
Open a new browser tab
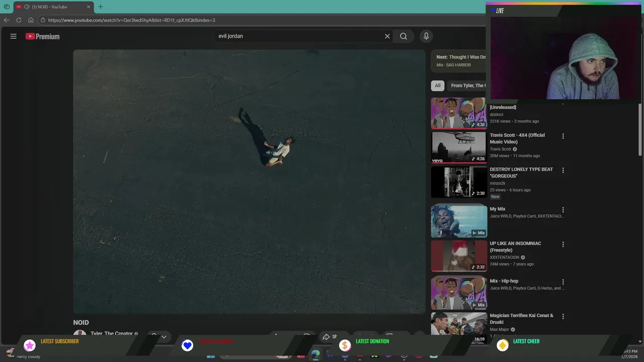(x=101, y=7)
